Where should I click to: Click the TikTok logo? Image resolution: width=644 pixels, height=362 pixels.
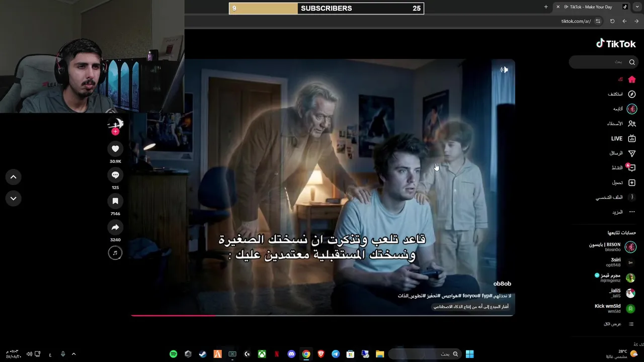click(616, 44)
